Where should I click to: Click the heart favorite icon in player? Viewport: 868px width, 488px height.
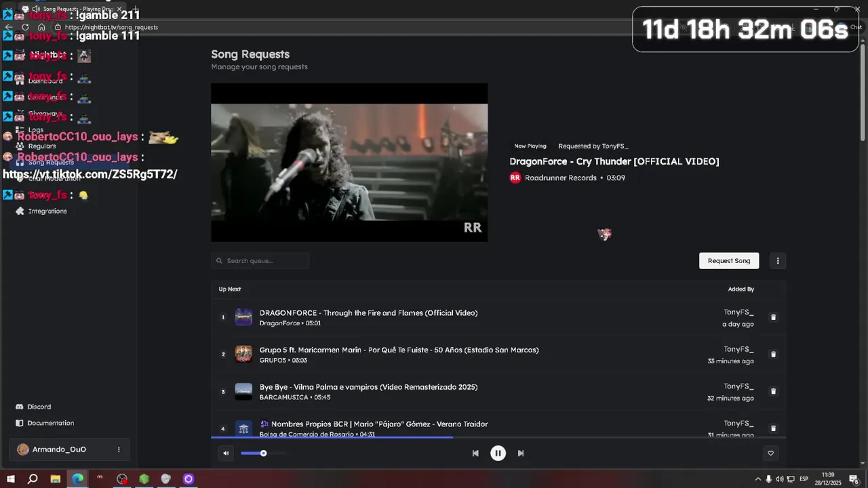coord(770,453)
